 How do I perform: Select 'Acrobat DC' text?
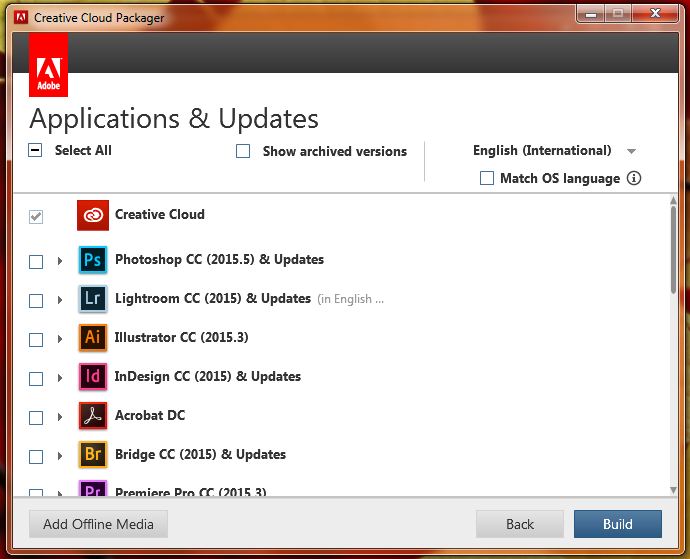[150, 415]
